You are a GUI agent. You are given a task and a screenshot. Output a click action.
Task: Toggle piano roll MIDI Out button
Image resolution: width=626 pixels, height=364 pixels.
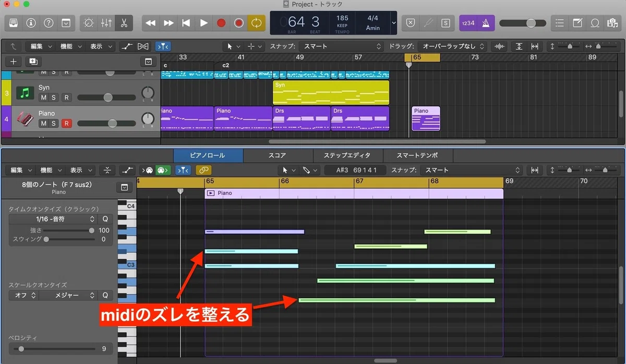(163, 170)
